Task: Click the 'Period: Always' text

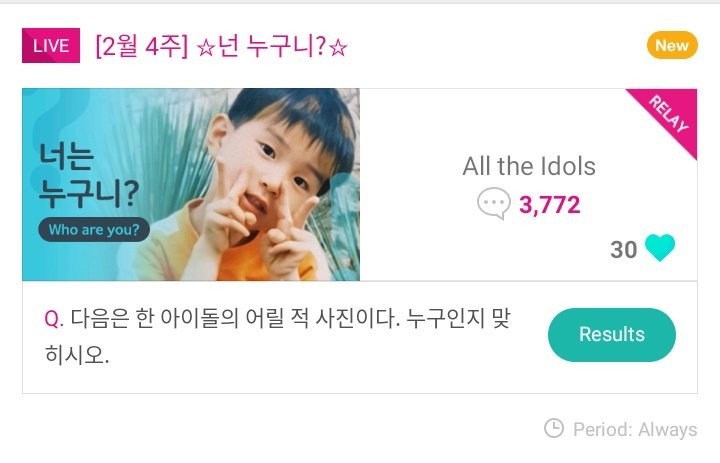Action: point(634,429)
